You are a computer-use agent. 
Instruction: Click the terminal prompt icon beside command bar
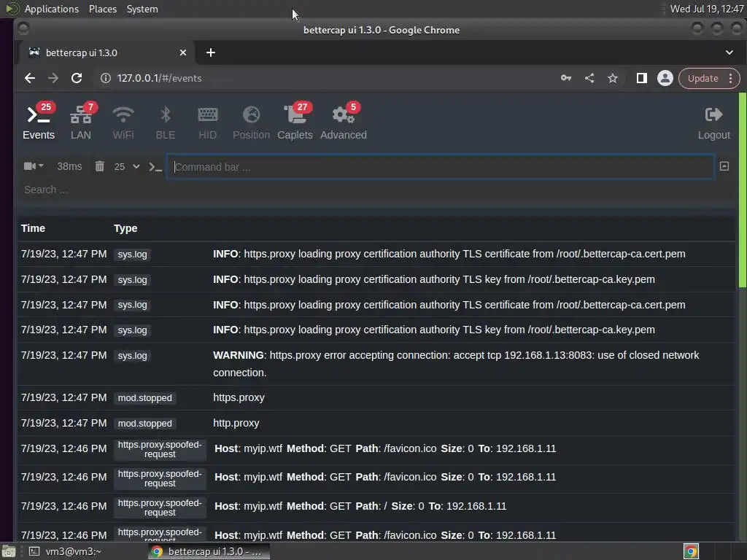click(x=155, y=167)
